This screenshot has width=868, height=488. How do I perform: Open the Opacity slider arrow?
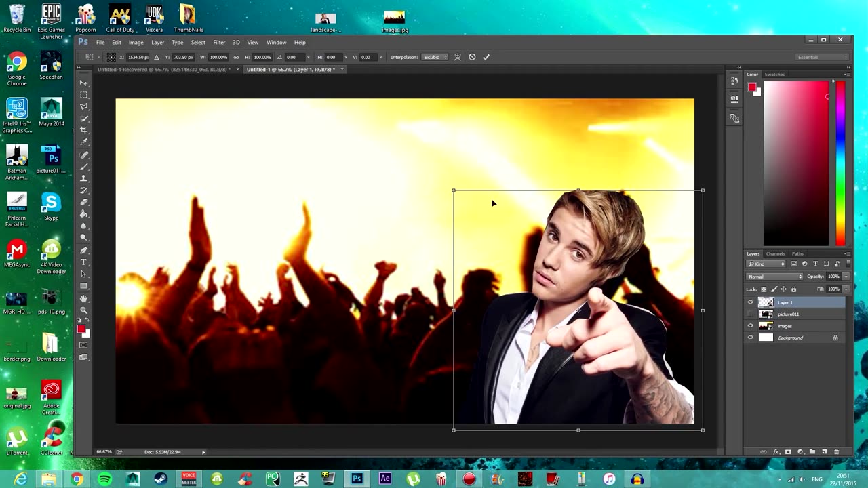pyautogui.click(x=846, y=277)
